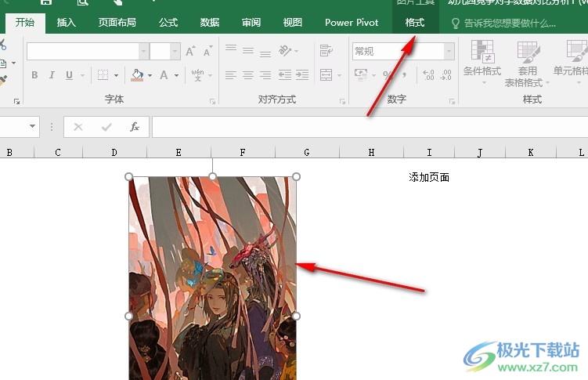Open 条件格式 conditional formatting
The width and height of the screenshot is (588, 380).
(x=482, y=62)
